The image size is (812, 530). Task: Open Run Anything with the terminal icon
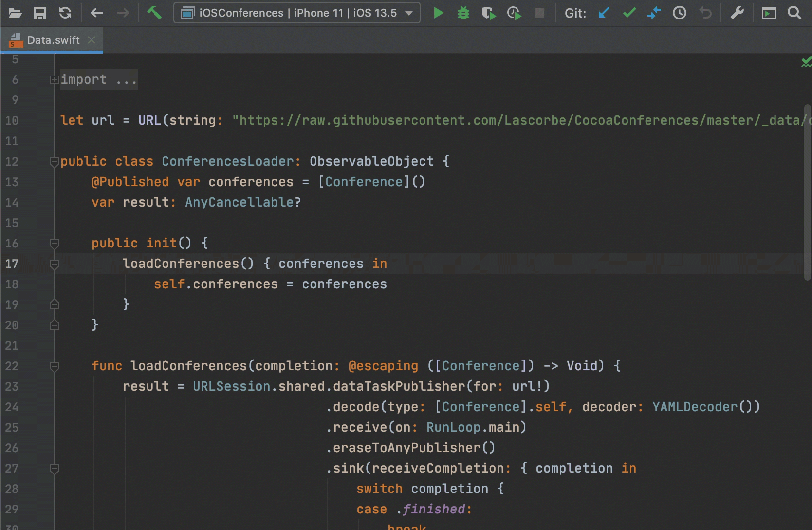[x=769, y=13]
